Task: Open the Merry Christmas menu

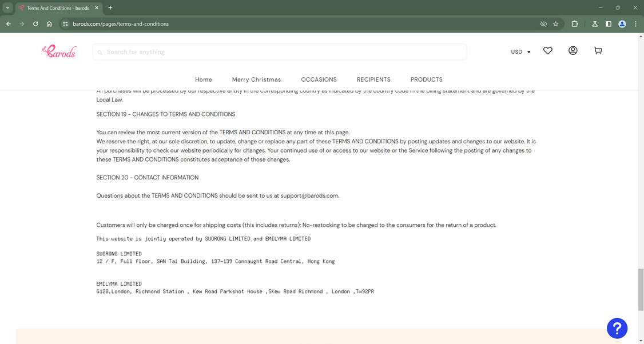Action: pyautogui.click(x=256, y=79)
